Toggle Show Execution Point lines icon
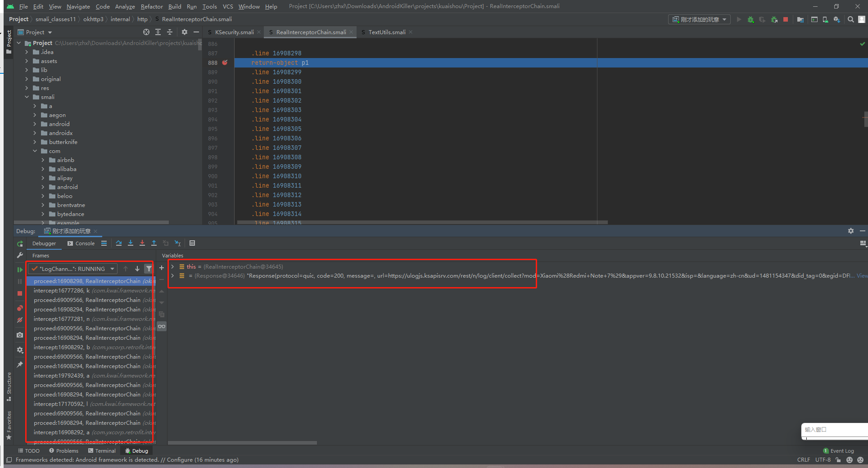The image size is (868, 468). click(104, 243)
